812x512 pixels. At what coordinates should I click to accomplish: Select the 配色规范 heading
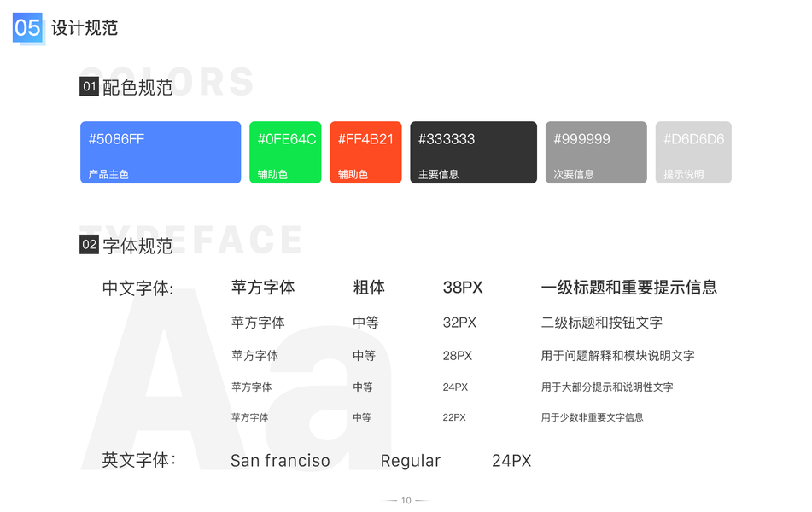click(x=137, y=88)
